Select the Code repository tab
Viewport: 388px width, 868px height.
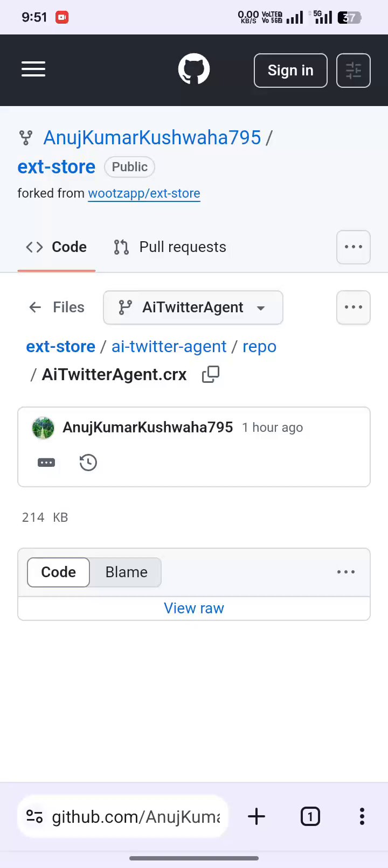pyautogui.click(x=57, y=247)
